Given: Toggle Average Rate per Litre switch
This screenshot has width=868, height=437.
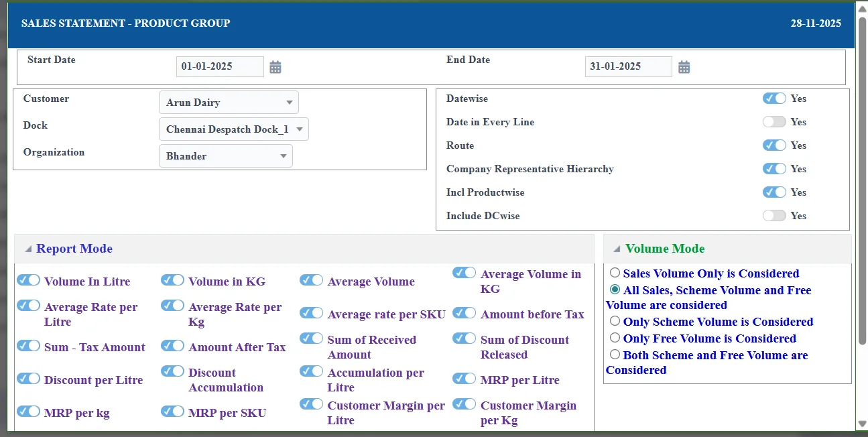Looking at the screenshot, I should tap(29, 306).
